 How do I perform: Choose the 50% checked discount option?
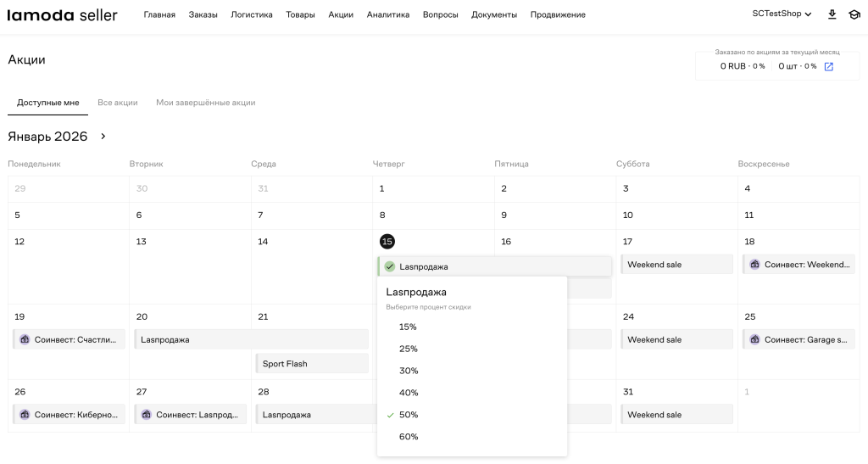point(408,415)
